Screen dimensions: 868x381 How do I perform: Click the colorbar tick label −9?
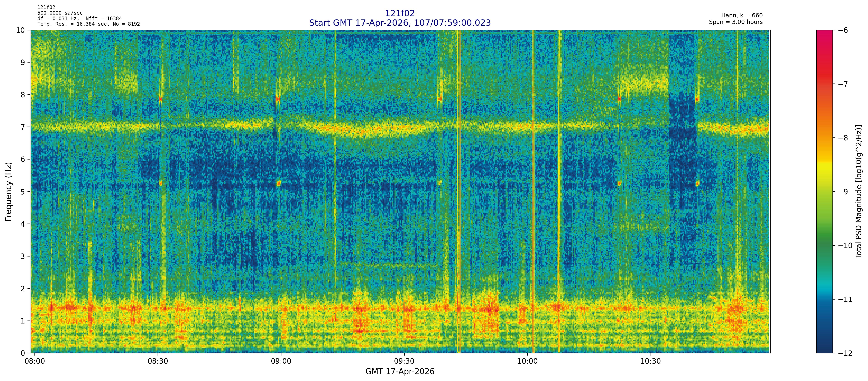click(x=843, y=192)
